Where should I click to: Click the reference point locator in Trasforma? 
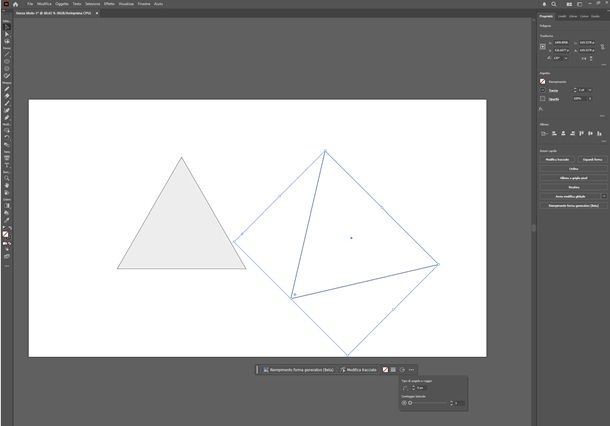click(543, 46)
